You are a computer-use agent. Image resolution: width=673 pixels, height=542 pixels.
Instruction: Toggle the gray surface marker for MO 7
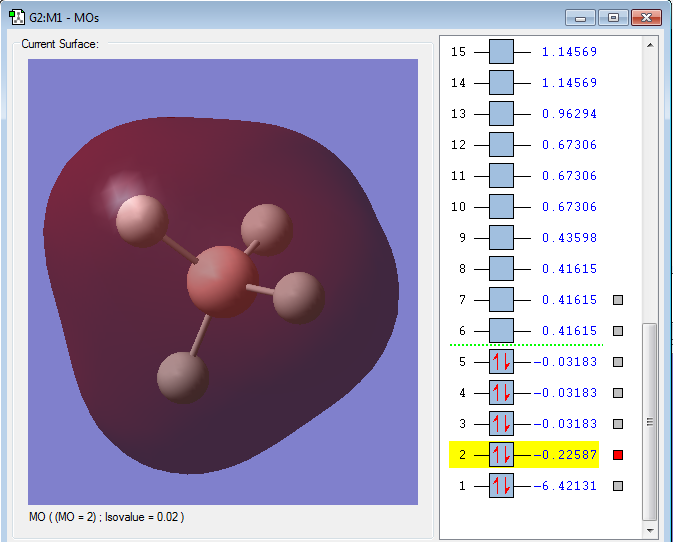pos(618,300)
